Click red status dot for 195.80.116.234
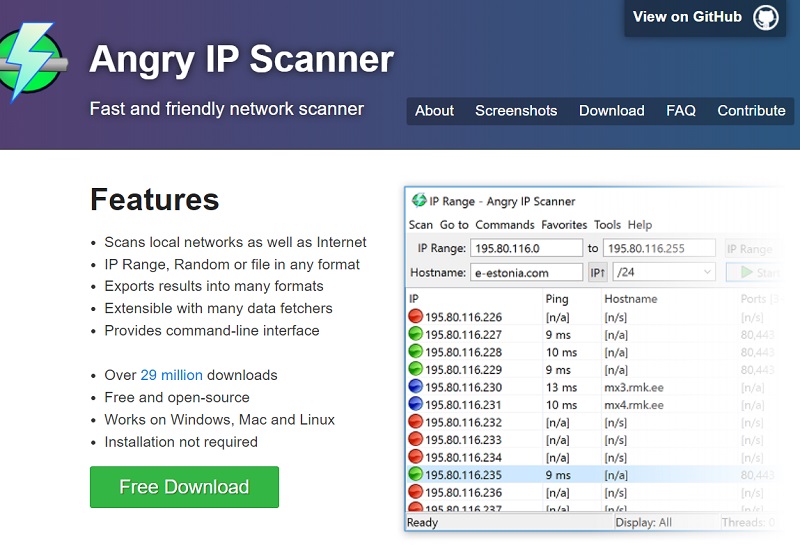Screen dimensions: 800x554 416,457
